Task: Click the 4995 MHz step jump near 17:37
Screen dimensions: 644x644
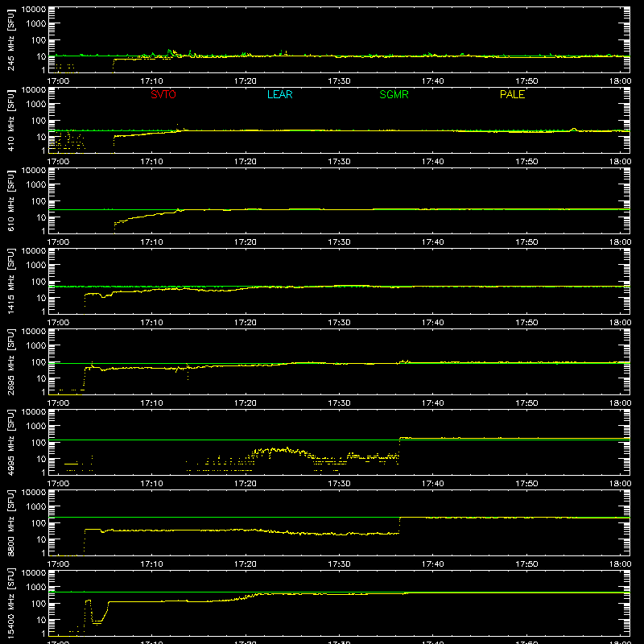Action: pos(399,448)
